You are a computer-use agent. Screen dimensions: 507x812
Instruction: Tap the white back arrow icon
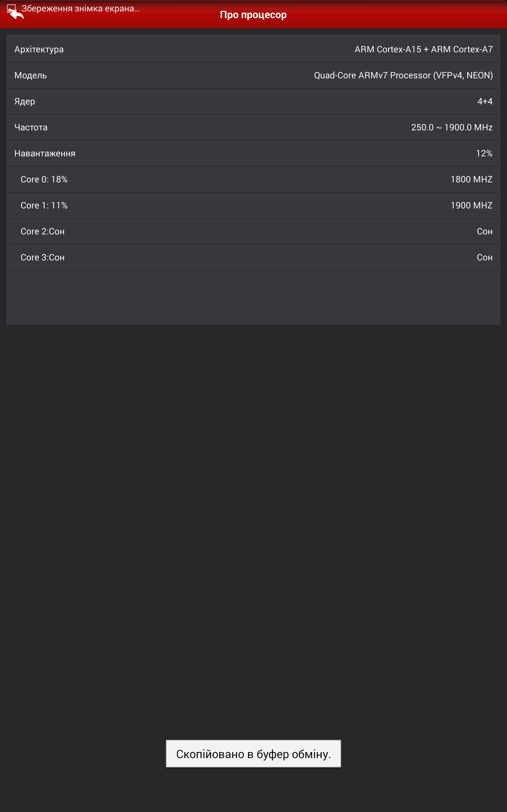point(17,15)
